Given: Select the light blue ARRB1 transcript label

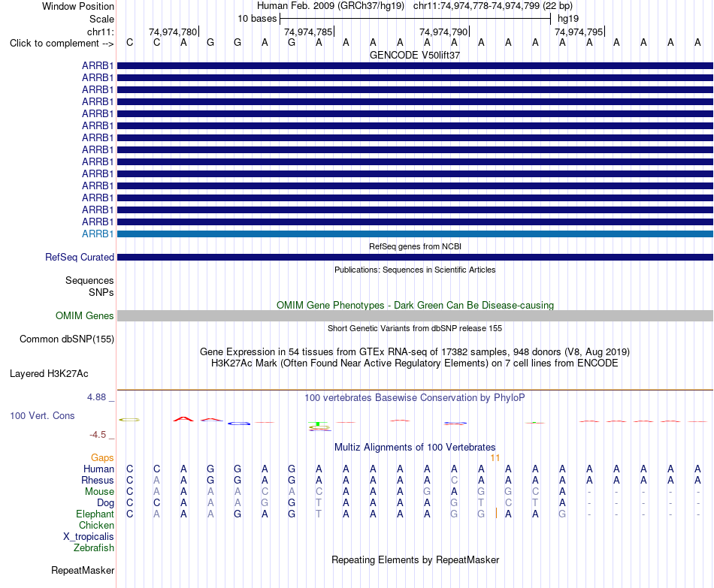Looking at the screenshot, I should click(x=98, y=234).
